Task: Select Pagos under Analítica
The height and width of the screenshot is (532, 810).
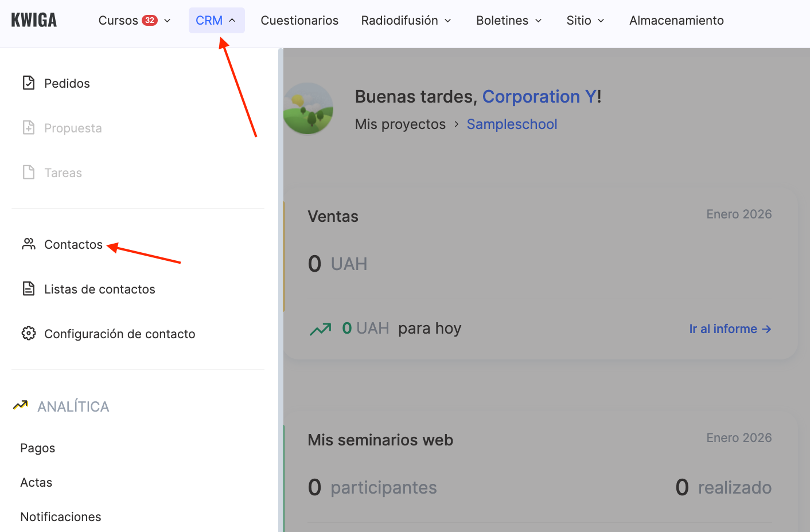Action: [38, 448]
